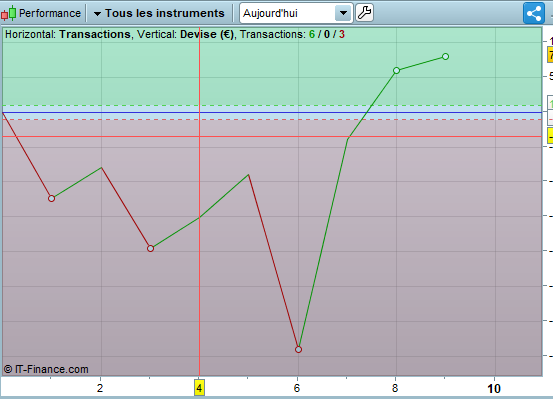Image resolution: width=553 pixels, height=399 pixels.
Task: Click the red losing transactions count 3
Action: [x=341, y=34]
